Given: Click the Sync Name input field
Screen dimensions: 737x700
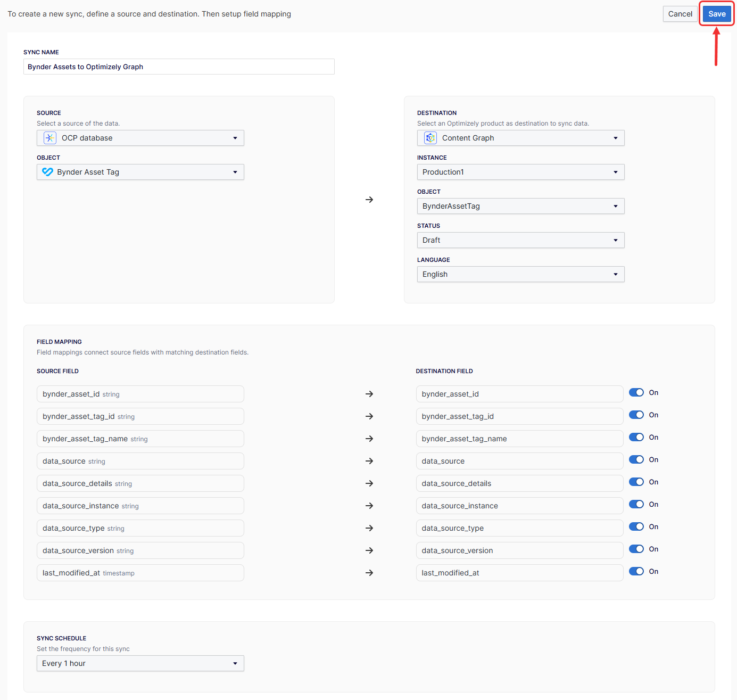Looking at the screenshot, I should pyautogui.click(x=179, y=67).
